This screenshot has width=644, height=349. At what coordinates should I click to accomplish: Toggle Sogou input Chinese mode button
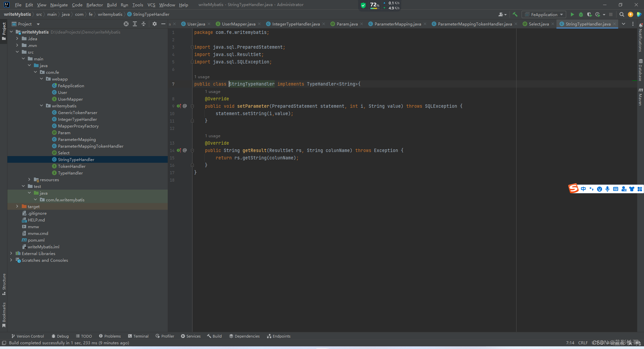pos(583,189)
